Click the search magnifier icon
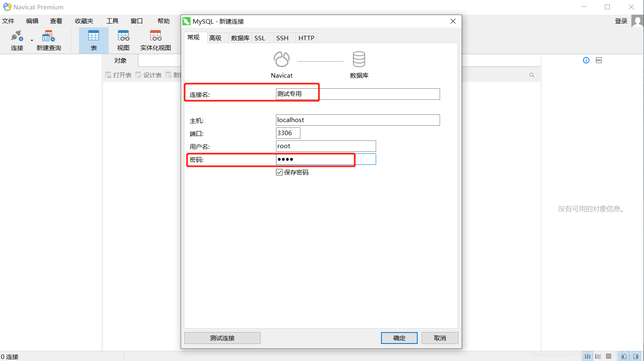 pos(532,75)
